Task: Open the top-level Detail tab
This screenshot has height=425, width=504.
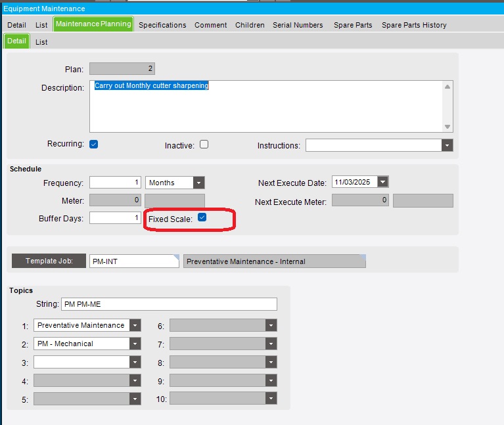Action: coord(16,25)
